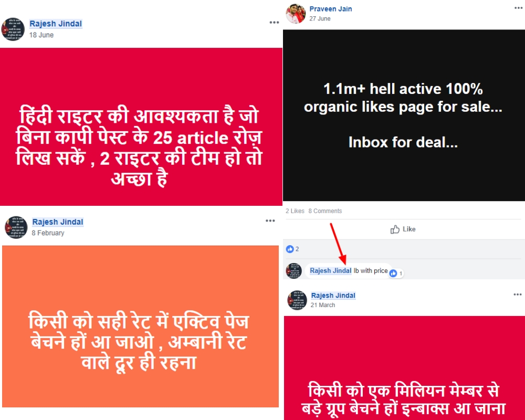Open options menu on 8 February post
525x420 pixels.
(270, 220)
